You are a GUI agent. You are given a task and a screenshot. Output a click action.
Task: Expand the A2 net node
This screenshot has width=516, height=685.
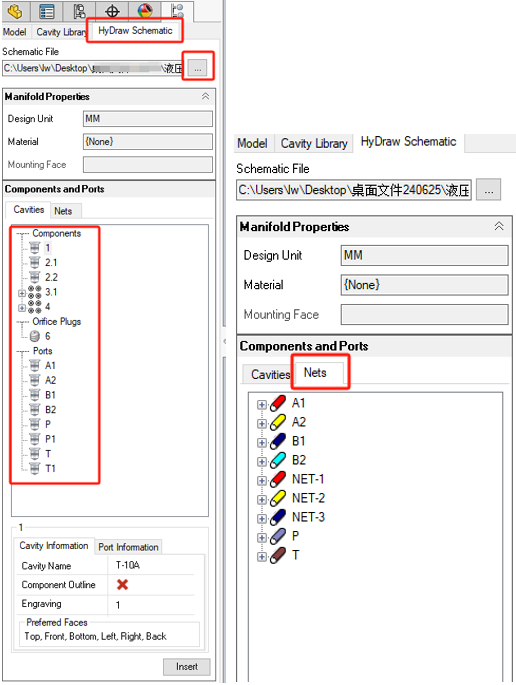(262, 424)
